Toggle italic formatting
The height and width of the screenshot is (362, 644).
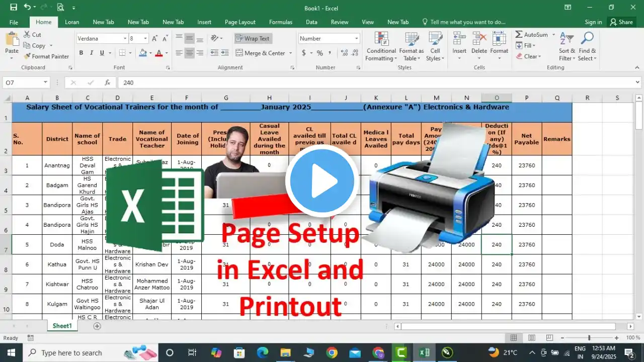click(x=92, y=53)
